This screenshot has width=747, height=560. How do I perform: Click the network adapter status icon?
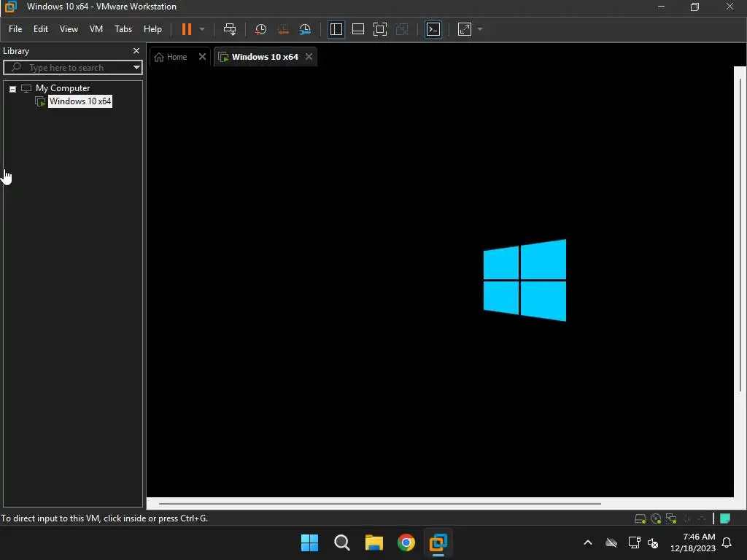pyautogui.click(x=671, y=518)
